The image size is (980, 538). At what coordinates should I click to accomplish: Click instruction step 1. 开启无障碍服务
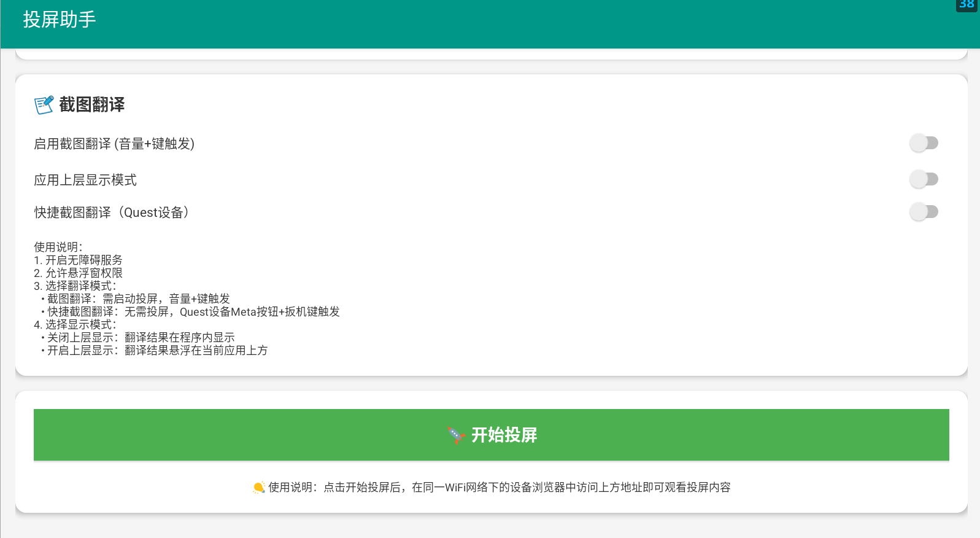[79, 260]
